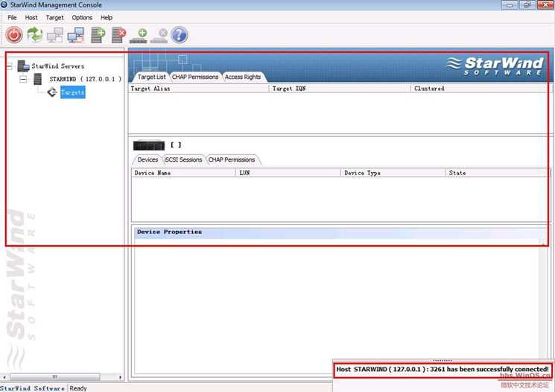Click the STARWIND host server icon
This screenshot has width=555, height=392.
click(x=37, y=79)
